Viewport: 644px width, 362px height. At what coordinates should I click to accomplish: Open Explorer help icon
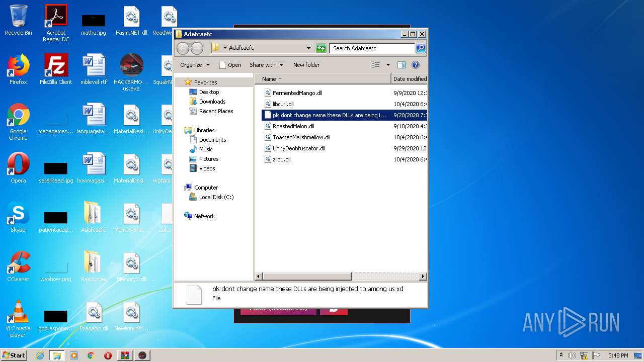coord(416,65)
